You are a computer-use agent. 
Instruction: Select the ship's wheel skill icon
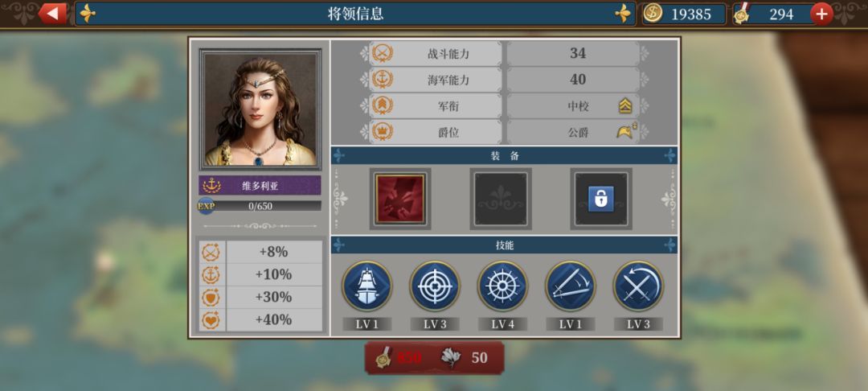point(502,286)
